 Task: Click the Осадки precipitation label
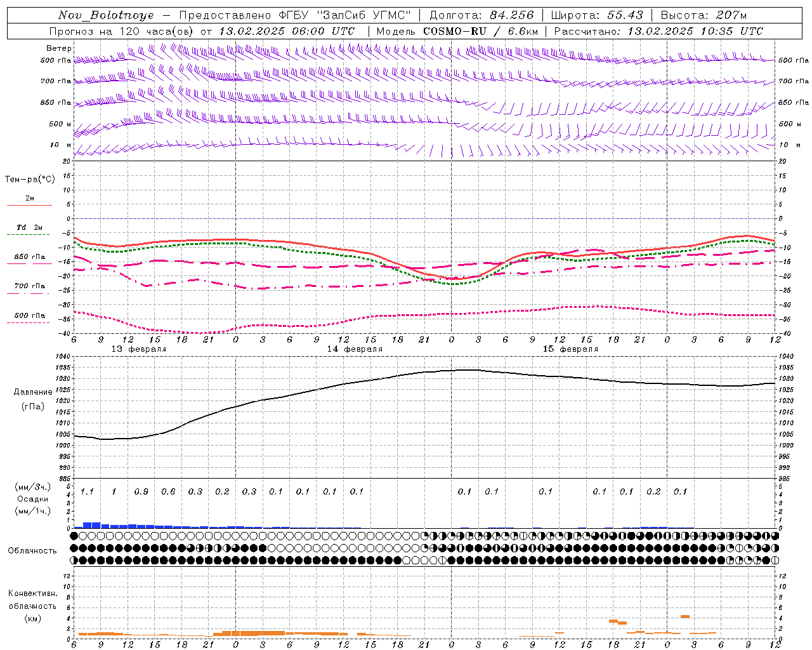(33, 499)
